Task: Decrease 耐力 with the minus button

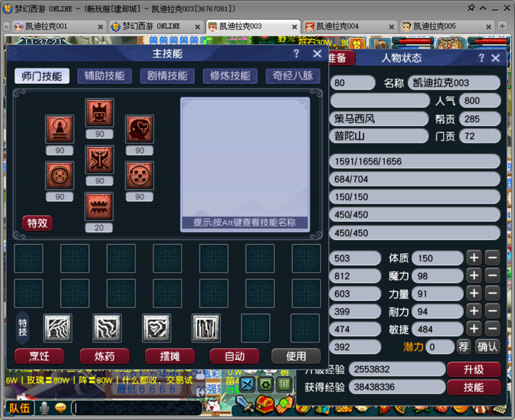Action: [493, 311]
